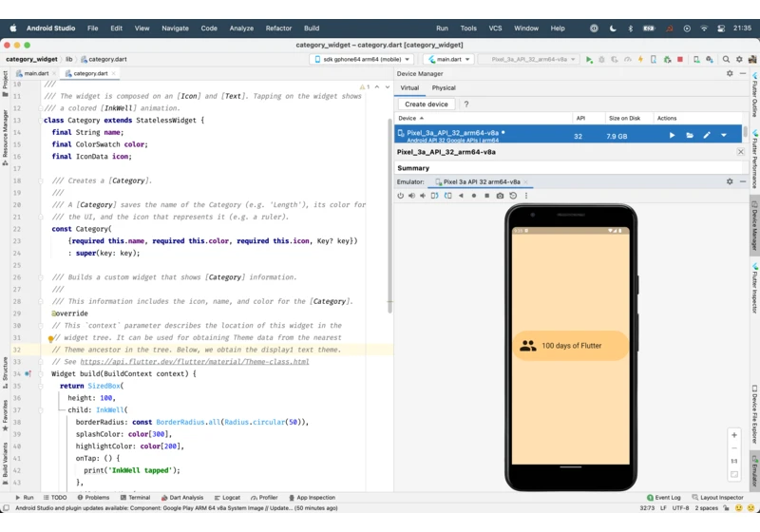Screen dimensions: 760x532
Task: Open the main.dart run configuration dropdown
Action: point(448,59)
